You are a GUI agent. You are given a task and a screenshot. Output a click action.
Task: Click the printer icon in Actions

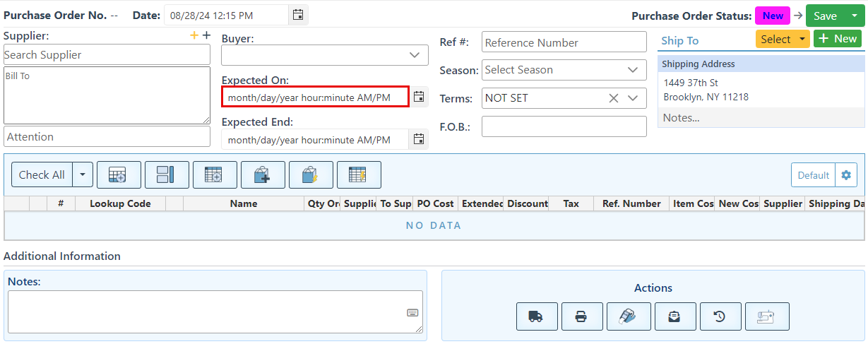(x=582, y=316)
